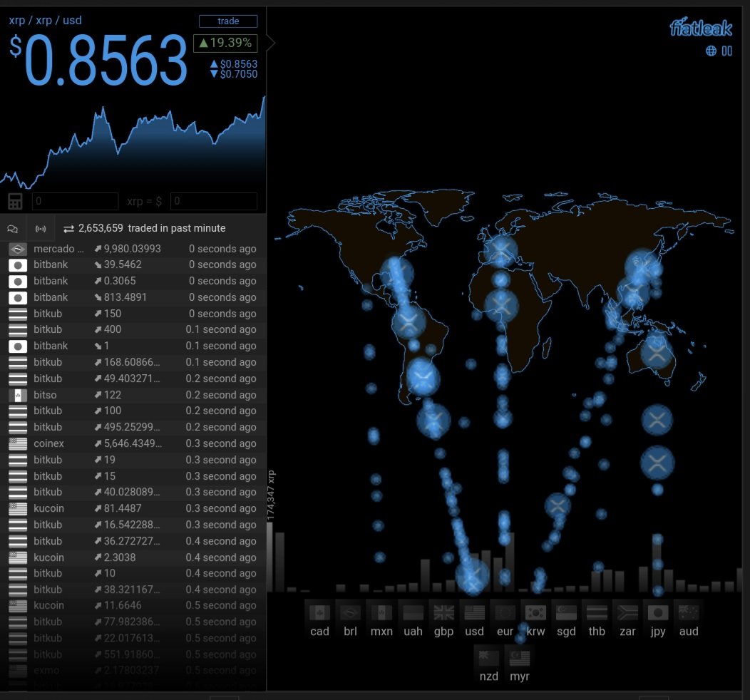This screenshot has height=700, width=750.
Task: Click the kucoin 2.3038 trade row
Action: pyautogui.click(x=133, y=557)
